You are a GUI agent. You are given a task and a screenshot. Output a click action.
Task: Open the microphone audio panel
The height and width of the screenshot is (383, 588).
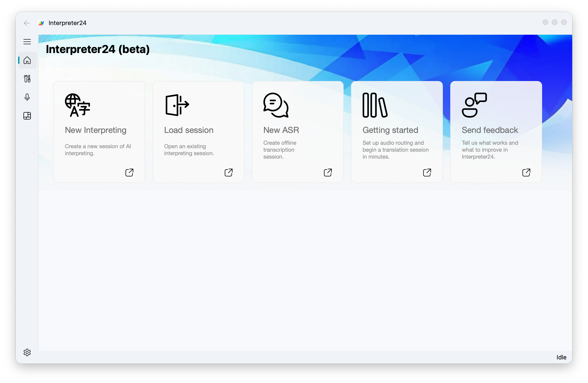point(27,97)
